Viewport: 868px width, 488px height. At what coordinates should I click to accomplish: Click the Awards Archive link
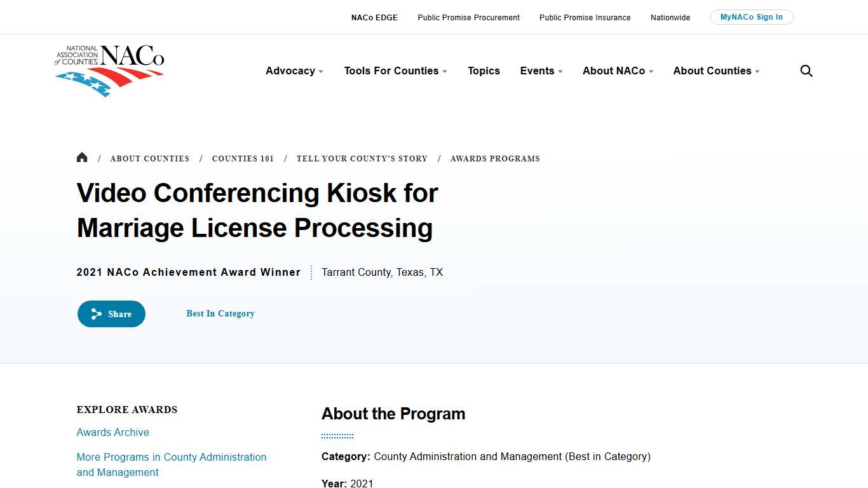click(x=112, y=432)
